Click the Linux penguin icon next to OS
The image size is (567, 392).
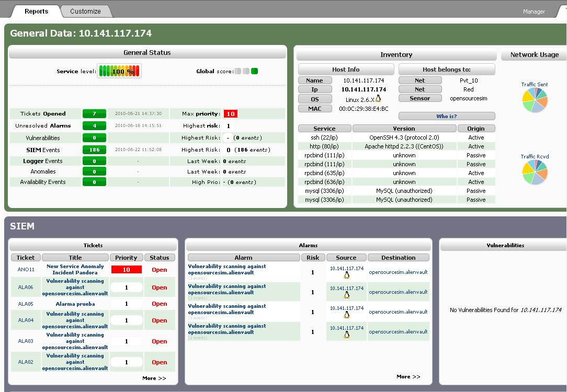[x=378, y=99]
